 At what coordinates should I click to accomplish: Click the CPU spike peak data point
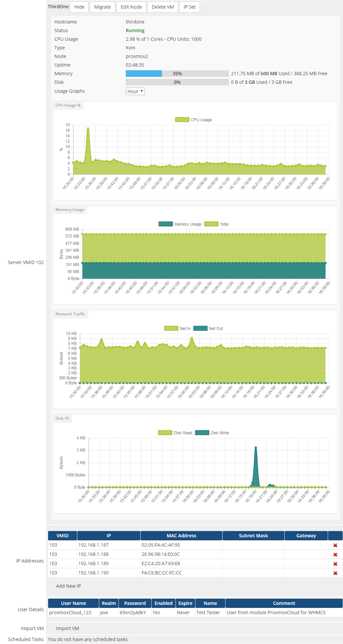coord(88,128)
